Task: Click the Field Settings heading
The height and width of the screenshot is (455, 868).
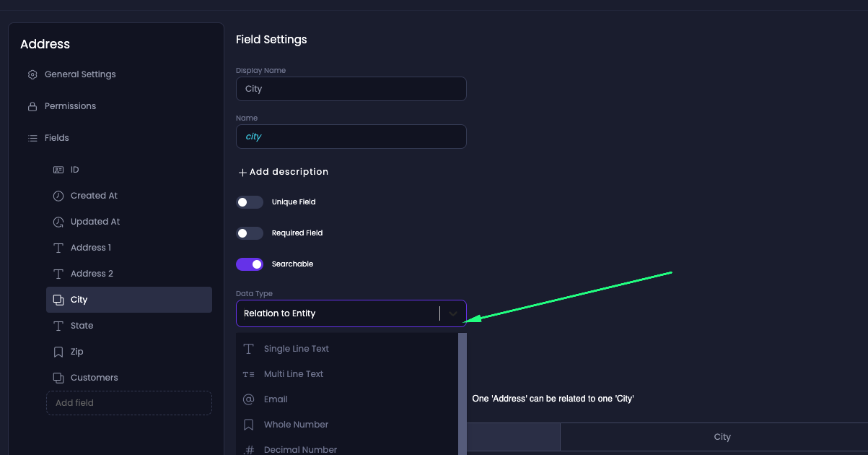Action: coord(271,40)
